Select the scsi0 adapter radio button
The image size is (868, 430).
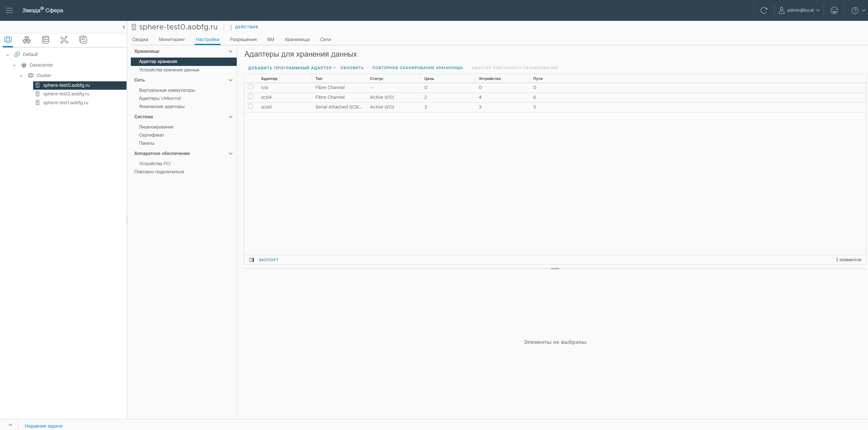coord(250,106)
